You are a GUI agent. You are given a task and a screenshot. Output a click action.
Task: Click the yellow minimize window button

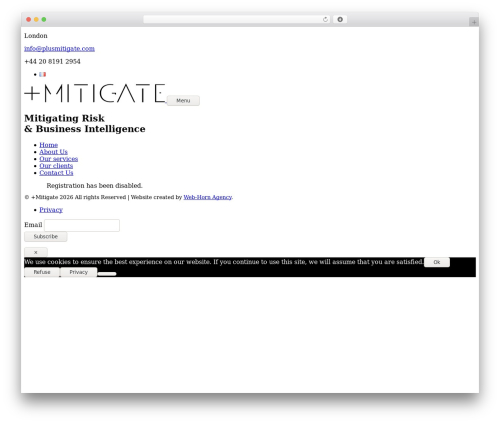tap(36, 19)
